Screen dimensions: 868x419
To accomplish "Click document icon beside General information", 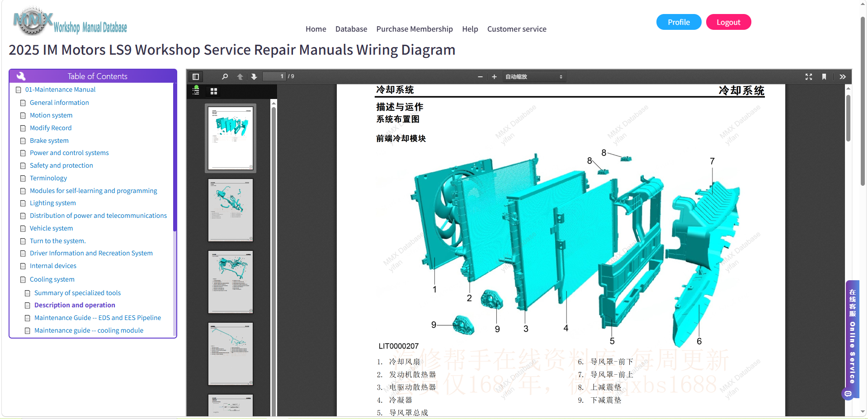I will 23,103.
